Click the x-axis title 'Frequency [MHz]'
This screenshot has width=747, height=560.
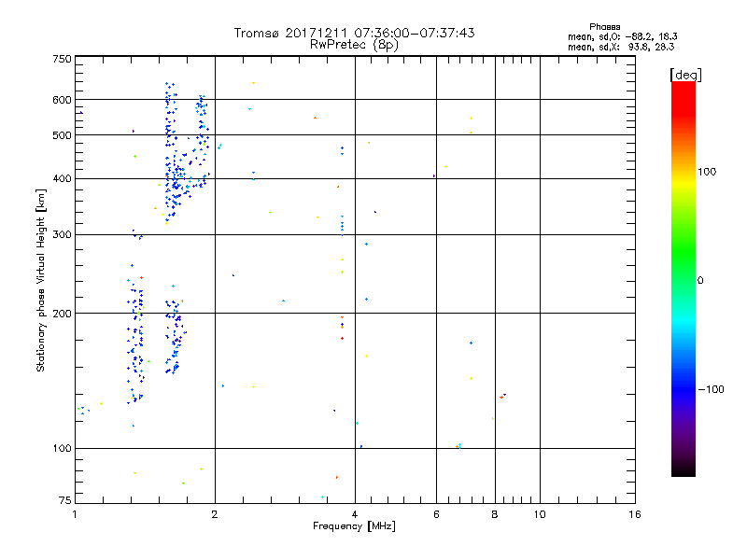[x=354, y=526]
